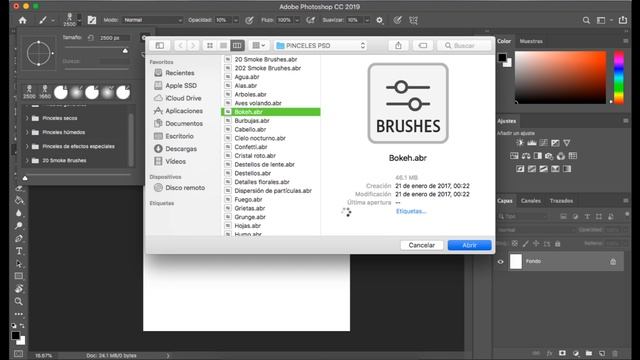
Task: Click the brush size slider handle
Action: 125,51
